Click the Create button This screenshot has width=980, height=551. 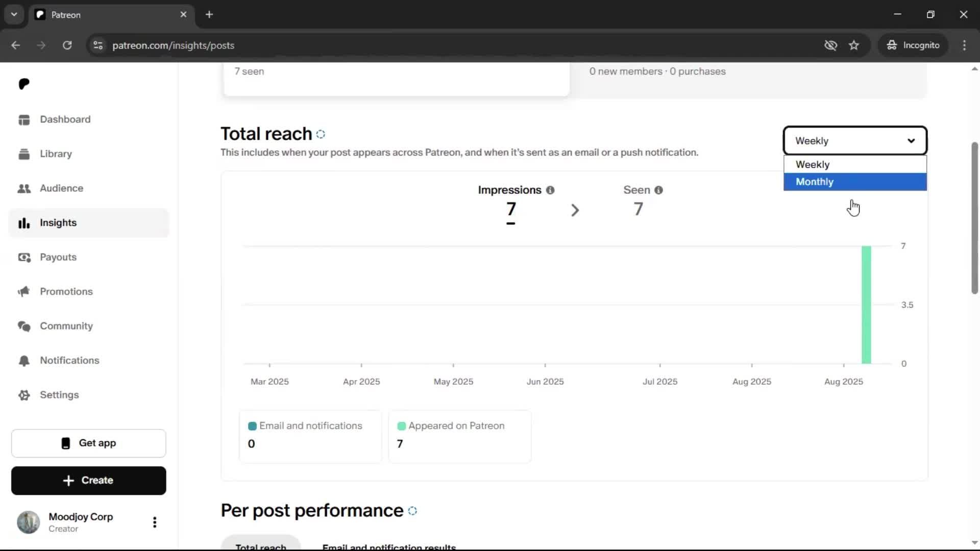click(88, 480)
